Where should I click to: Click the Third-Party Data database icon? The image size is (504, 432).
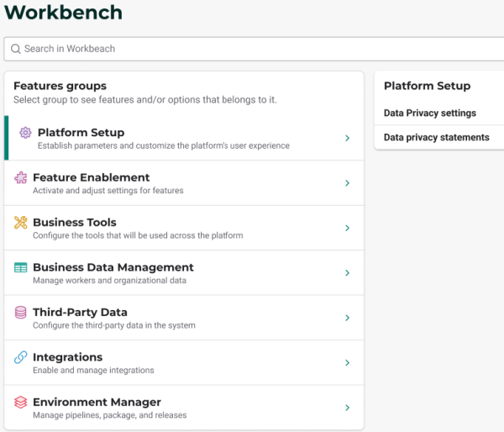[20, 313]
